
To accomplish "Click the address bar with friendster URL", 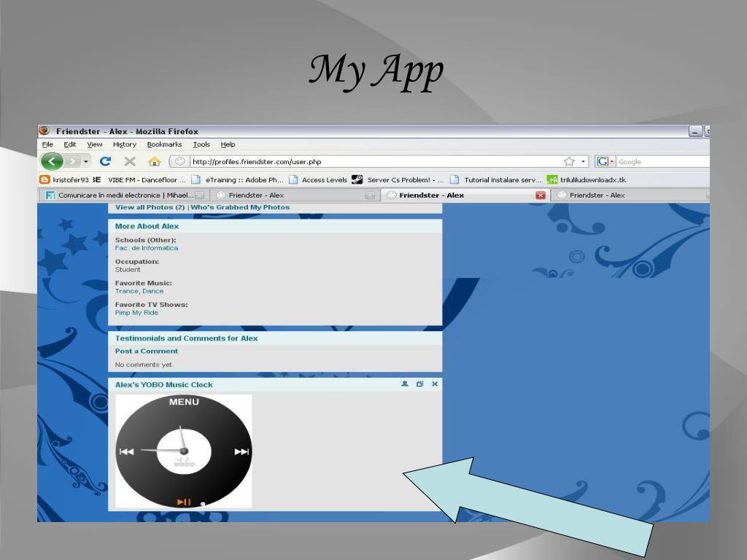I will point(376,161).
